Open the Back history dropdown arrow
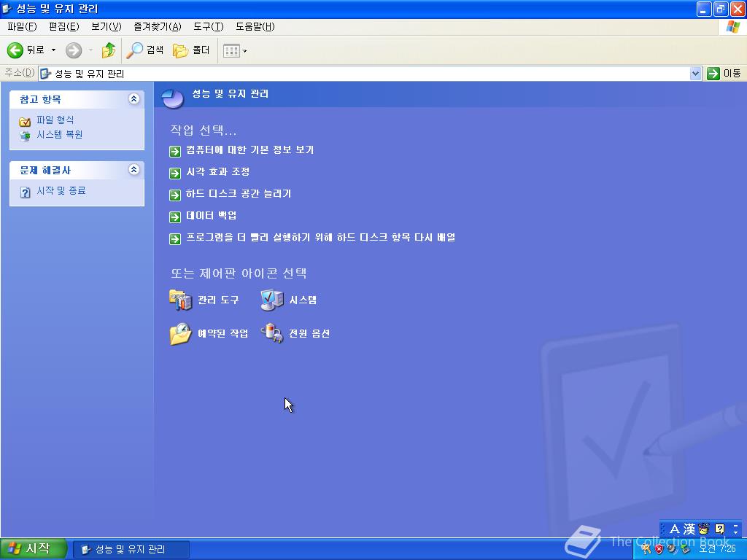 pyautogui.click(x=53, y=50)
